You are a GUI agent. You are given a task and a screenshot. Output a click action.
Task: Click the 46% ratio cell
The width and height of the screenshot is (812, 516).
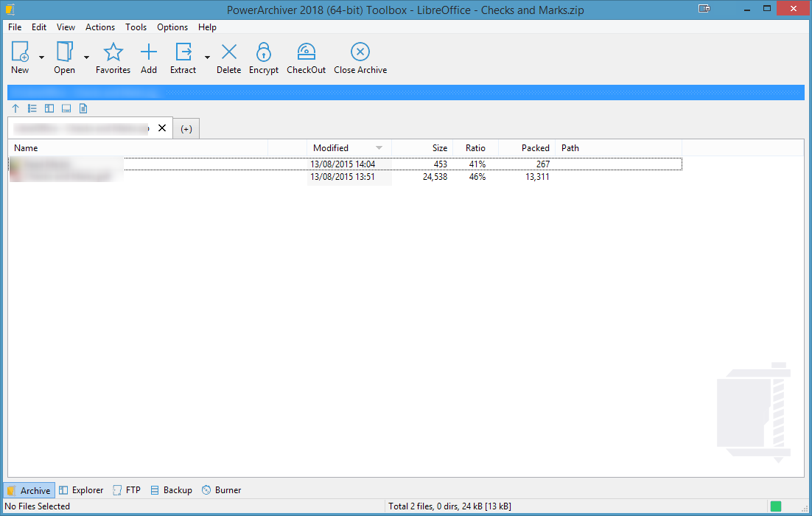(x=477, y=177)
